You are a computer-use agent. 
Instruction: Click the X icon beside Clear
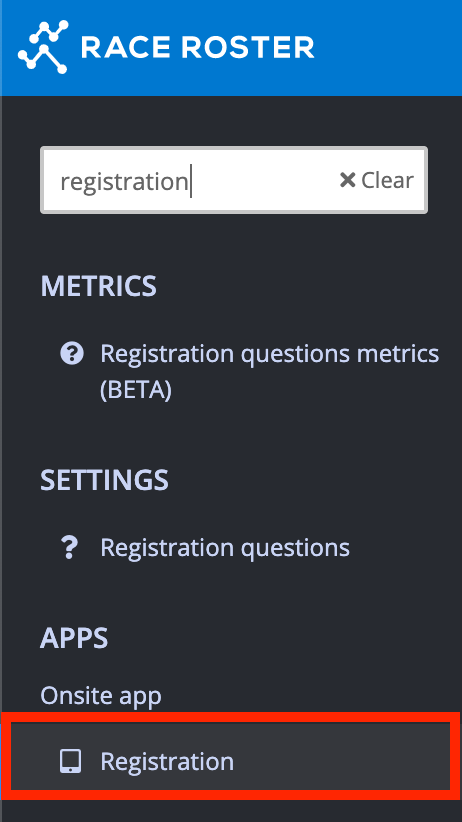pos(347,180)
